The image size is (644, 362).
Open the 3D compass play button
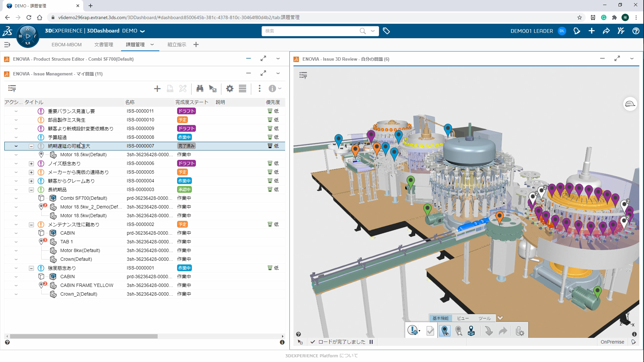28,36
